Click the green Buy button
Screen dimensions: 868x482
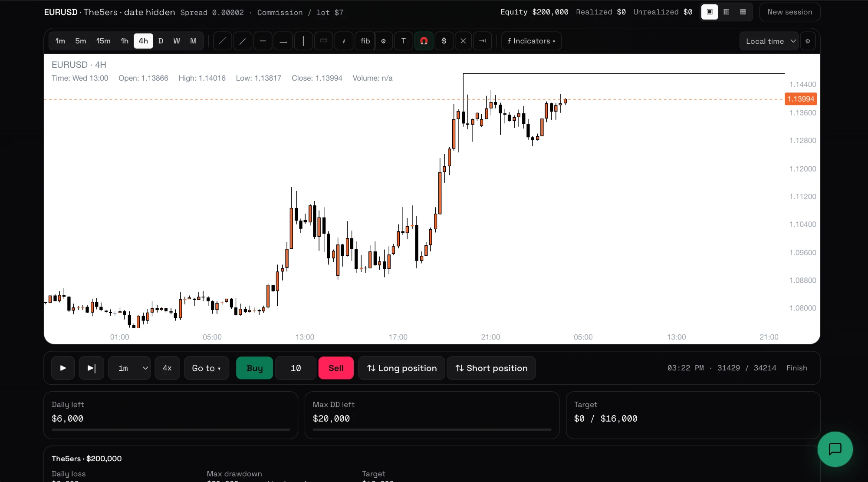point(255,368)
